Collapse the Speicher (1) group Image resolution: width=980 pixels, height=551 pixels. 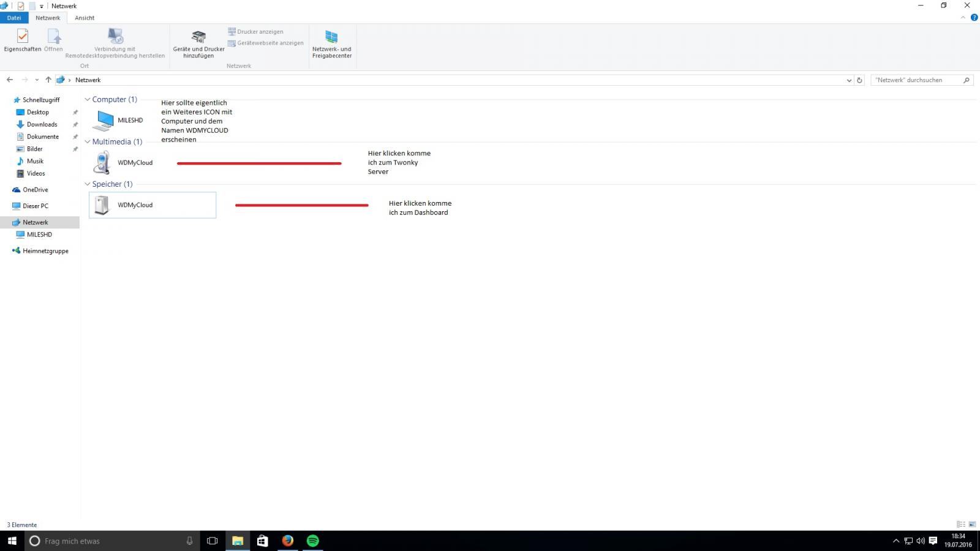click(x=88, y=184)
